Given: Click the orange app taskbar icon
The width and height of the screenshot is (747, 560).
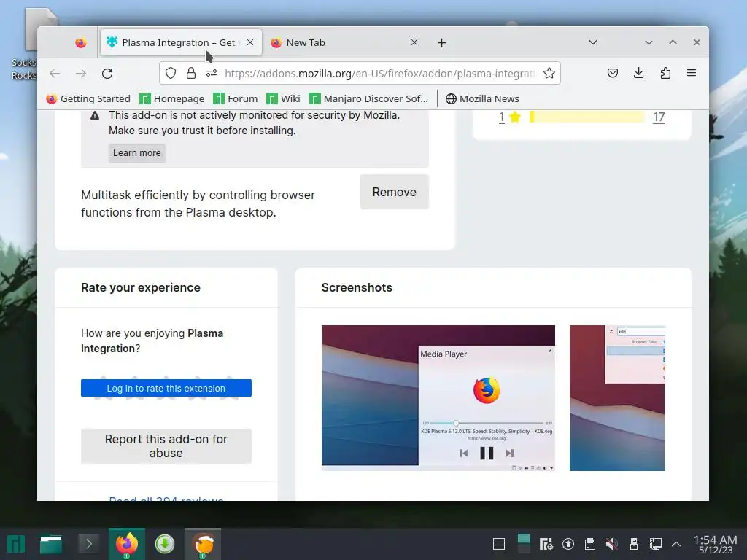Looking at the screenshot, I should pos(203,544).
